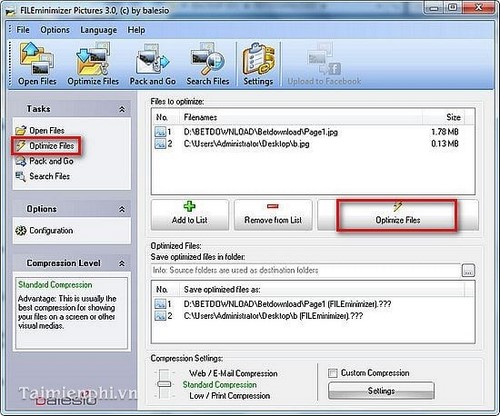Click the Remove from List button
Image resolution: width=500 pixels, height=416 pixels.
[x=273, y=215]
